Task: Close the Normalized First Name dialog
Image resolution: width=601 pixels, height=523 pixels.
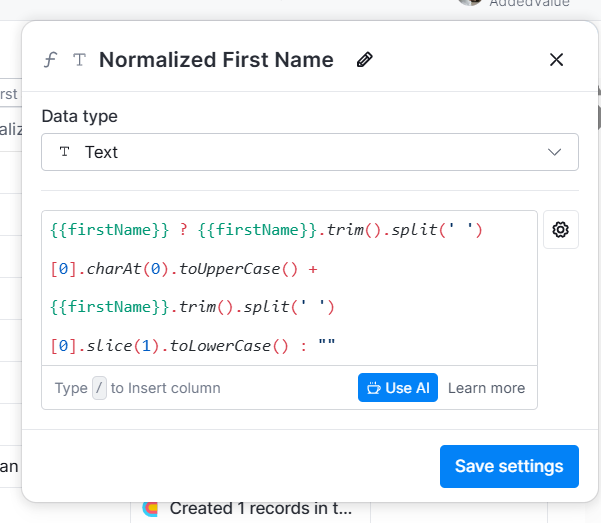Action: tap(557, 60)
